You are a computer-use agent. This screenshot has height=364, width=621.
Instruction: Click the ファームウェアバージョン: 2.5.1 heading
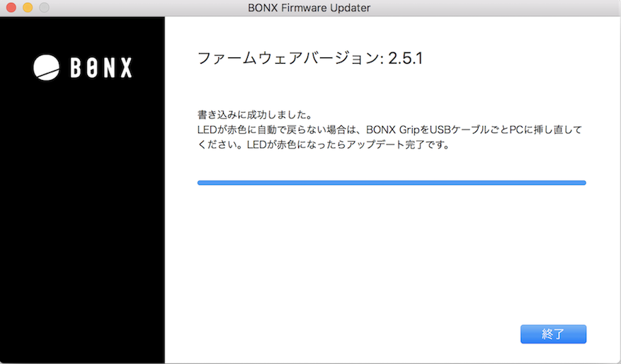(x=309, y=58)
